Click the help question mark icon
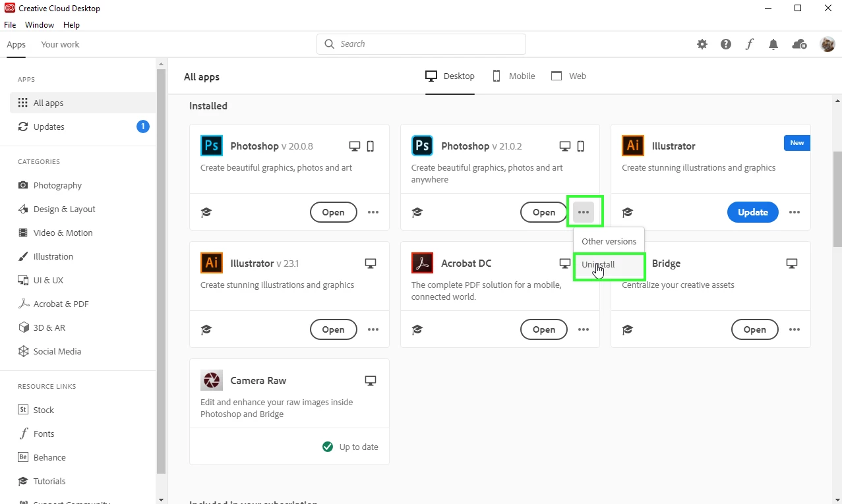 (726, 44)
